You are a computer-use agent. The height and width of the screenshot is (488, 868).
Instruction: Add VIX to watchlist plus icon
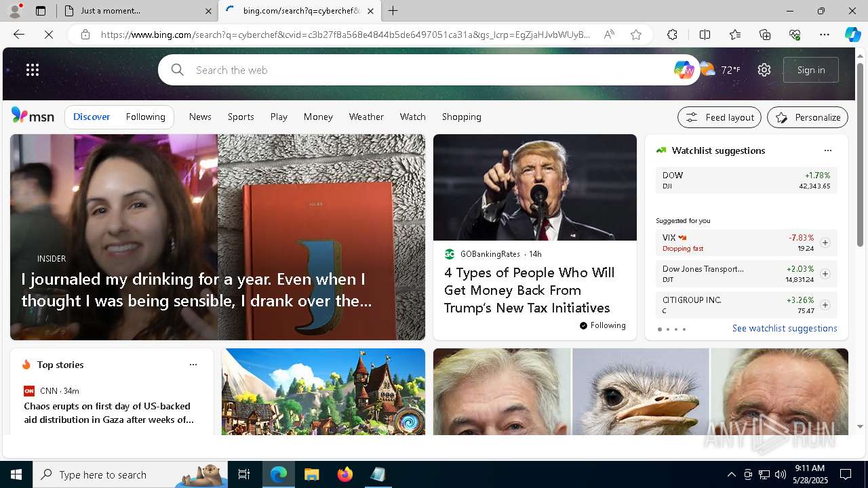[x=825, y=243]
